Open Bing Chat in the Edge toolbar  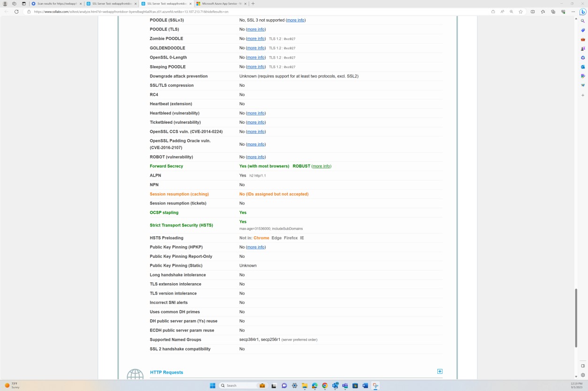click(583, 12)
